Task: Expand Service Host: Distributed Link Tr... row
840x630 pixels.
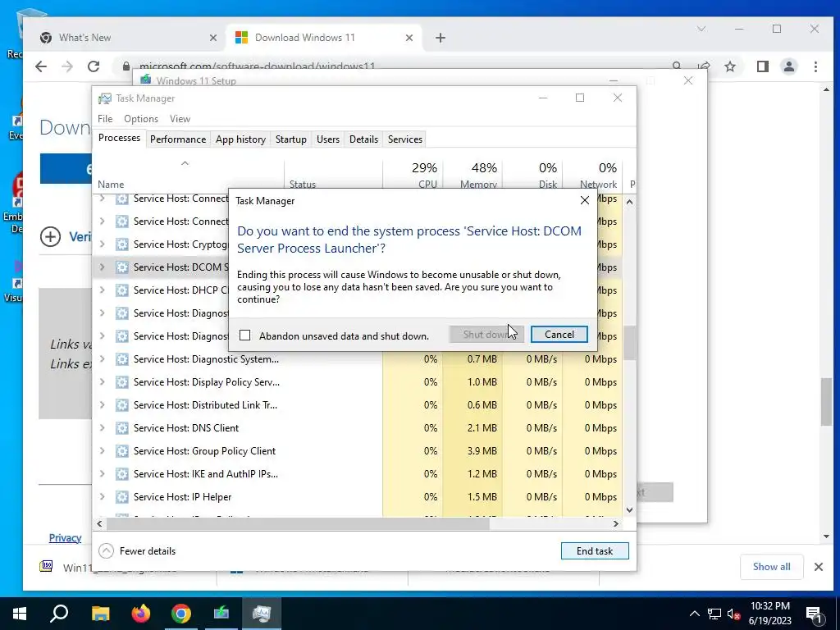Action: click(102, 405)
